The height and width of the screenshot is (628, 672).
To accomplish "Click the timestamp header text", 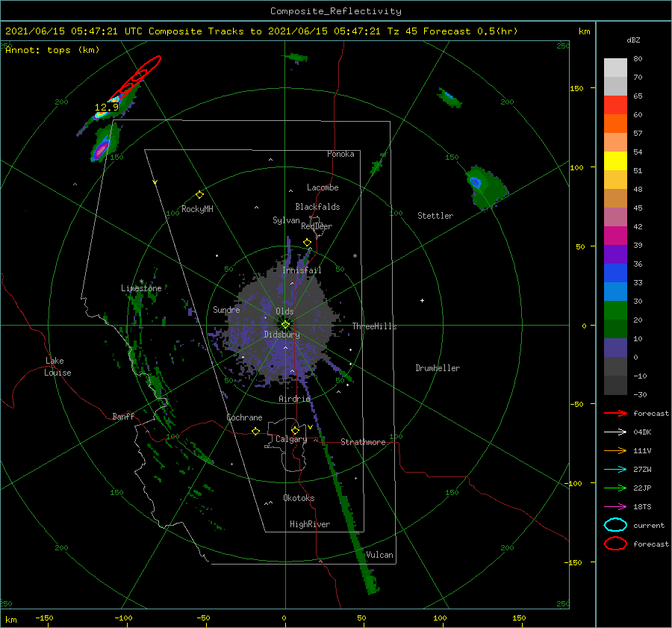I will (261, 31).
